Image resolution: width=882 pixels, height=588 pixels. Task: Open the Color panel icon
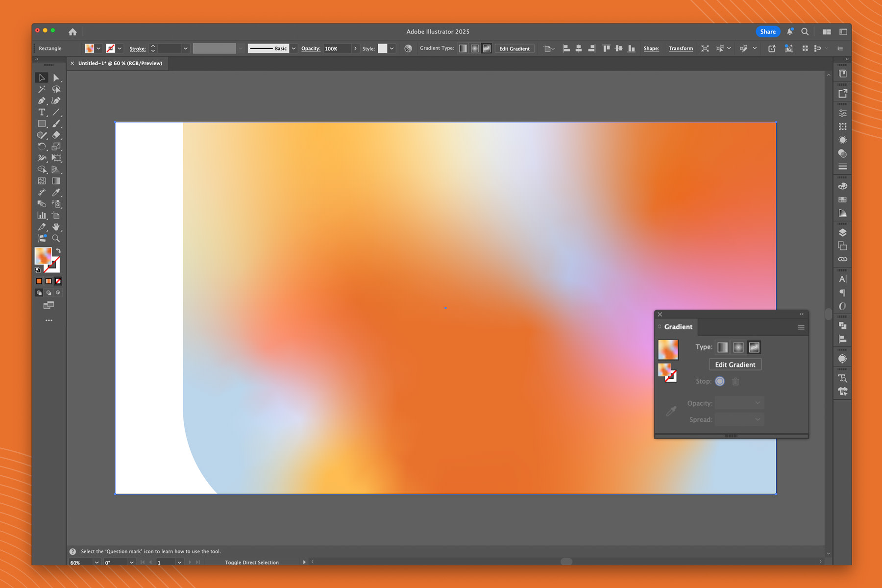843,186
